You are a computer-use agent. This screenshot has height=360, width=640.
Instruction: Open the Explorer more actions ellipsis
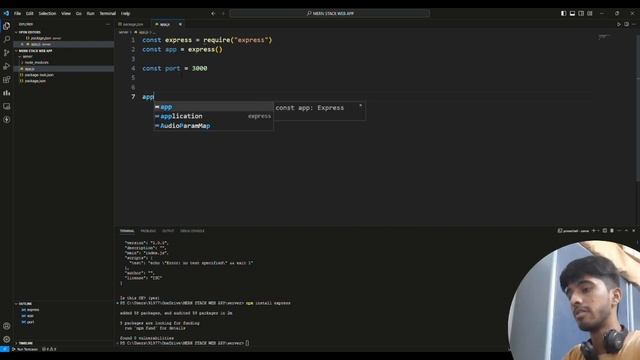pyautogui.click(x=108, y=24)
